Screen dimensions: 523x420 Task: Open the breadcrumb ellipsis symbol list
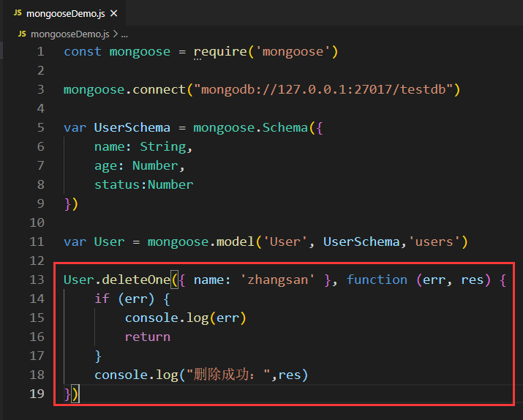pyautogui.click(x=124, y=34)
